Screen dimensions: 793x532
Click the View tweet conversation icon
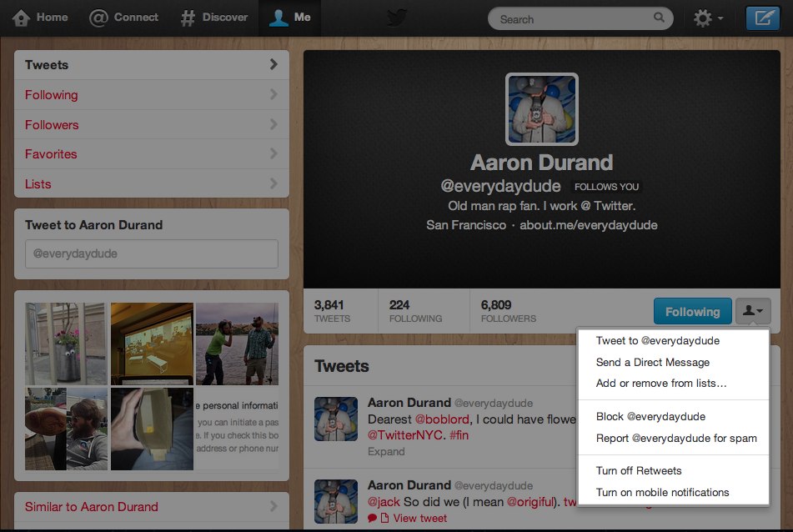pos(372,518)
